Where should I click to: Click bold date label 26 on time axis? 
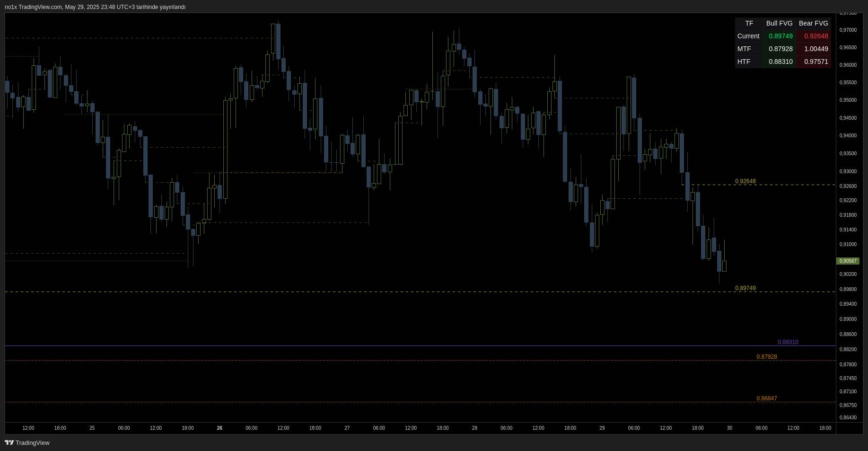(219, 428)
